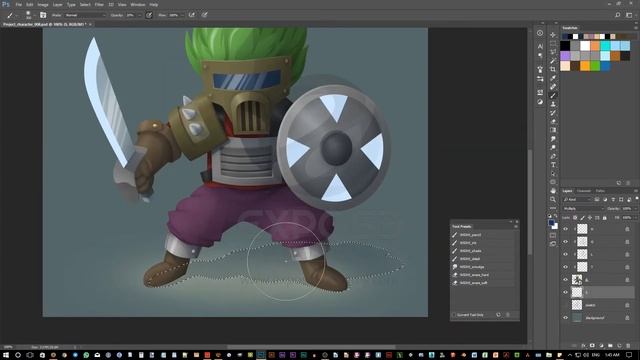Select the Gradient tool
The image size is (640, 360).
tap(553, 130)
